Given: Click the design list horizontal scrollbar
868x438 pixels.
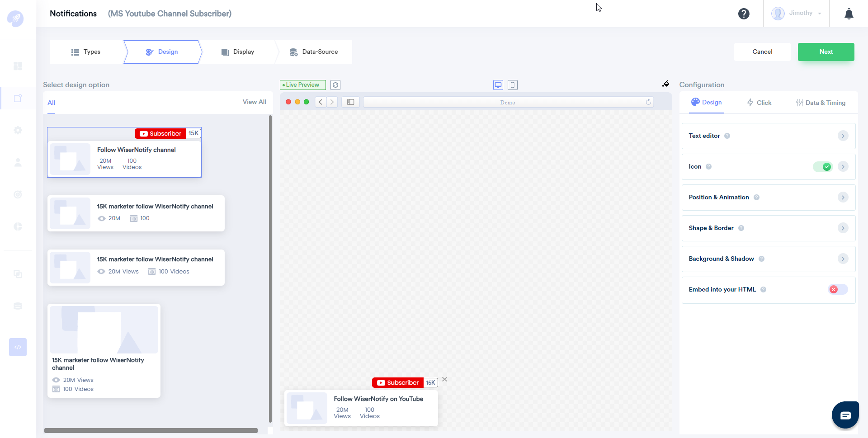Looking at the screenshot, I should click(x=151, y=431).
